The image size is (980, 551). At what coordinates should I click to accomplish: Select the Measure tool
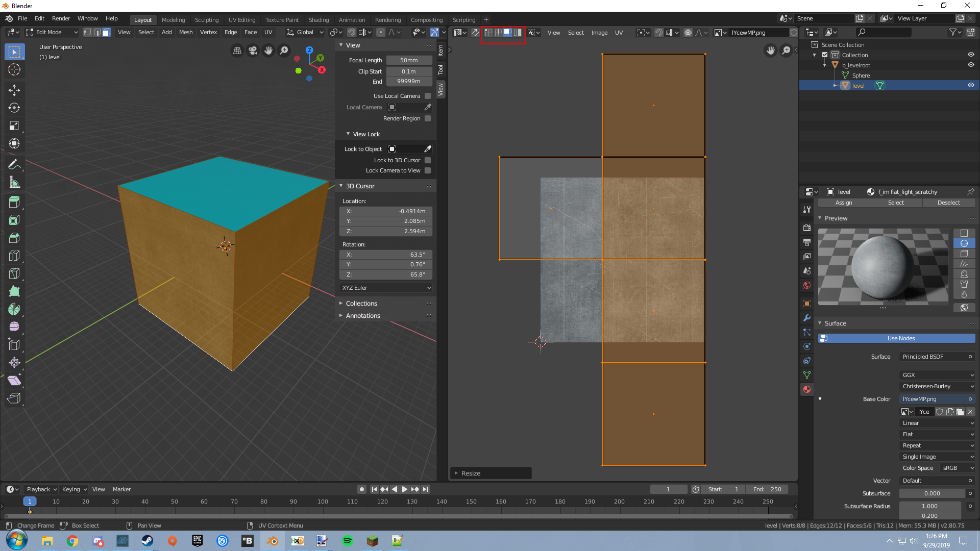(14, 182)
